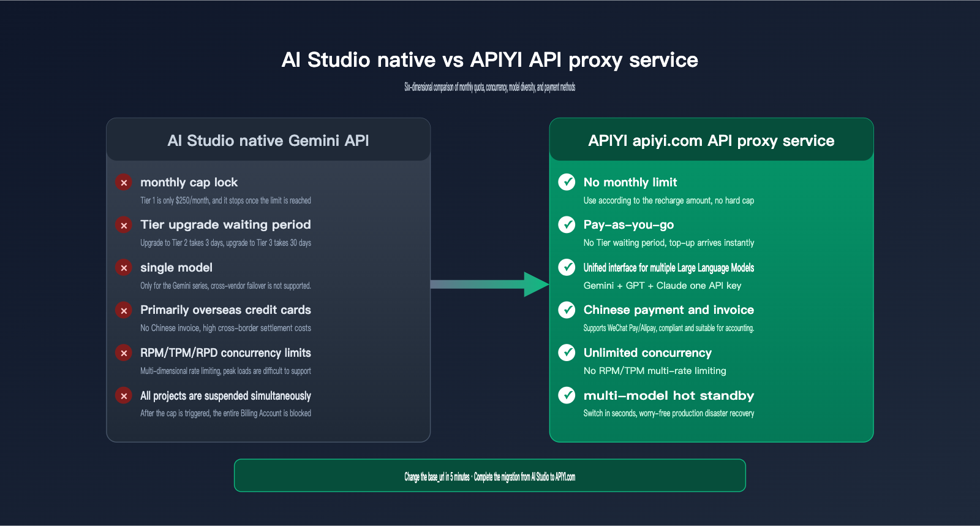Click the text No monthly limit

tap(630, 182)
